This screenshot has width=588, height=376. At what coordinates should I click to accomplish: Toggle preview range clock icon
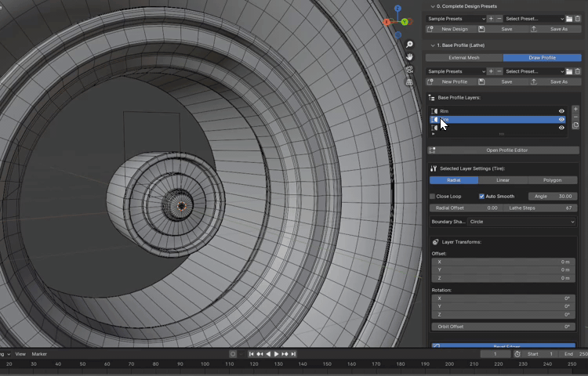click(517, 354)
